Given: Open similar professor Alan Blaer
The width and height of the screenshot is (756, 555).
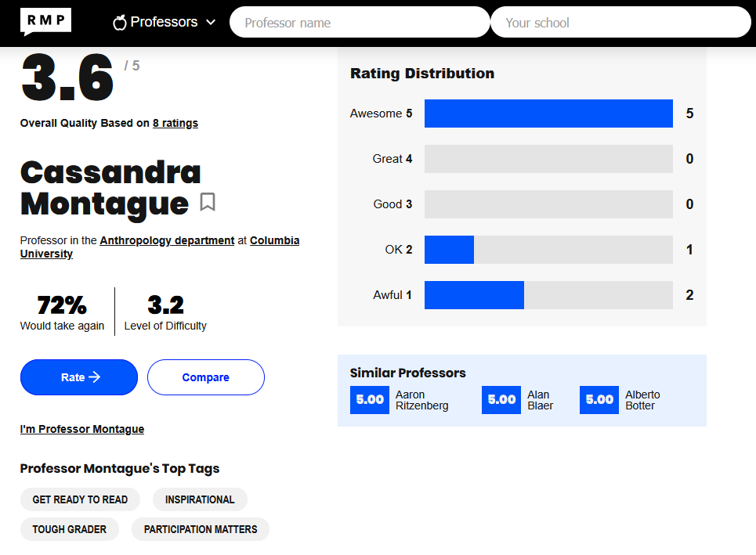Looking at the screenshot, I should pos(540,400).
